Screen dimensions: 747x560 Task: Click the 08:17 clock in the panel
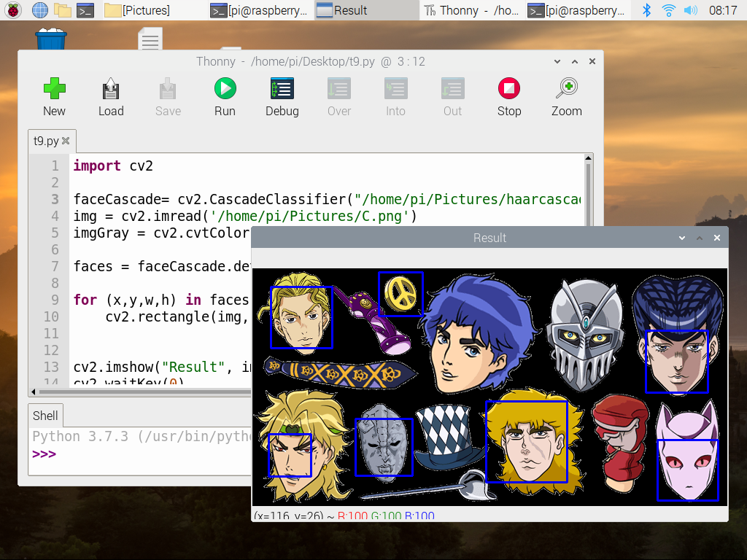coord(723,10)
